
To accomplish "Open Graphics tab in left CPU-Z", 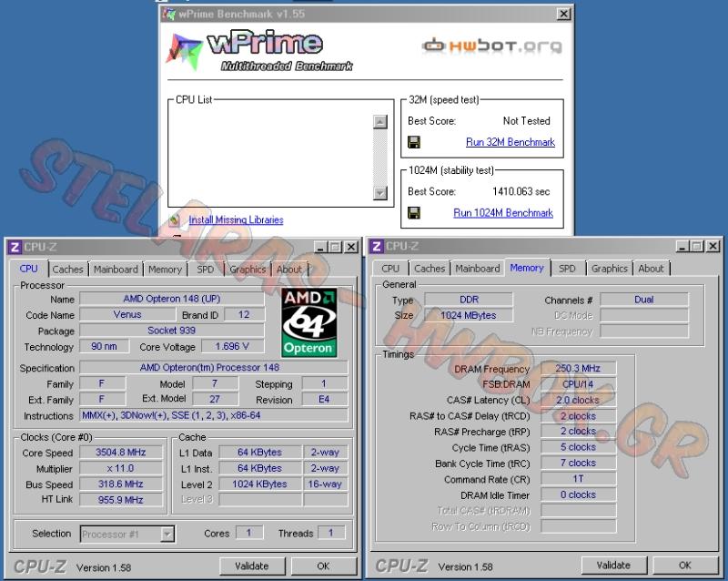I will coord(248,270).
